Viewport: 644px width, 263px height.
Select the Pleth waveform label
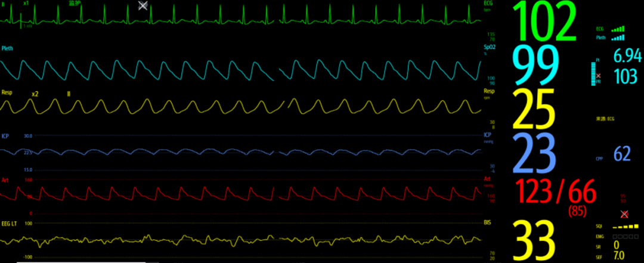[7, 48]
